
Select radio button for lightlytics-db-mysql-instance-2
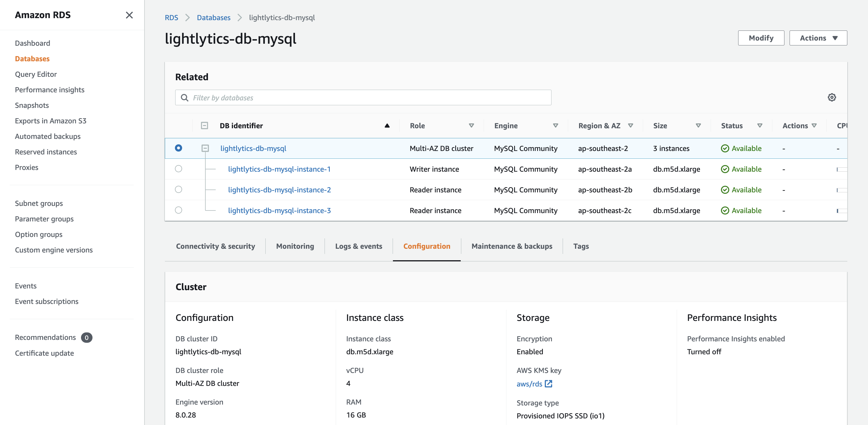click(x=179, y=189)
